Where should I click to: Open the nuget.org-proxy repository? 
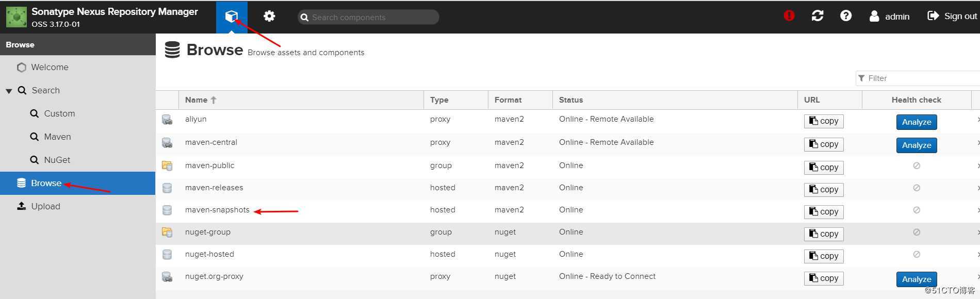click(567, 278)
